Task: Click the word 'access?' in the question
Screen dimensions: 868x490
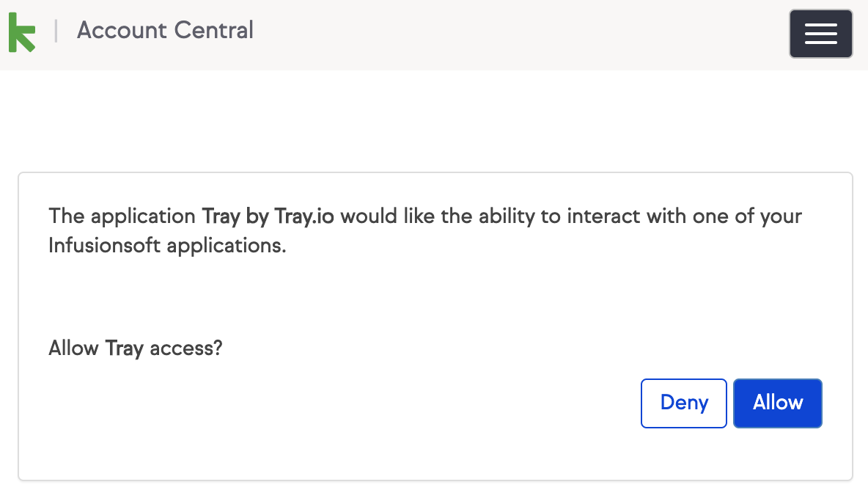Action: point(185,348)
